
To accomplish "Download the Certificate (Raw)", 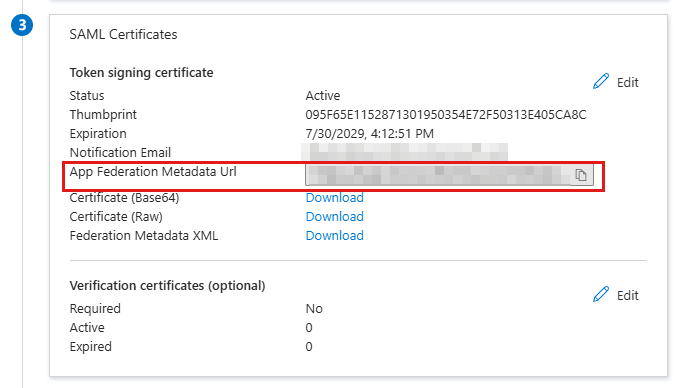I will [334, 217].
